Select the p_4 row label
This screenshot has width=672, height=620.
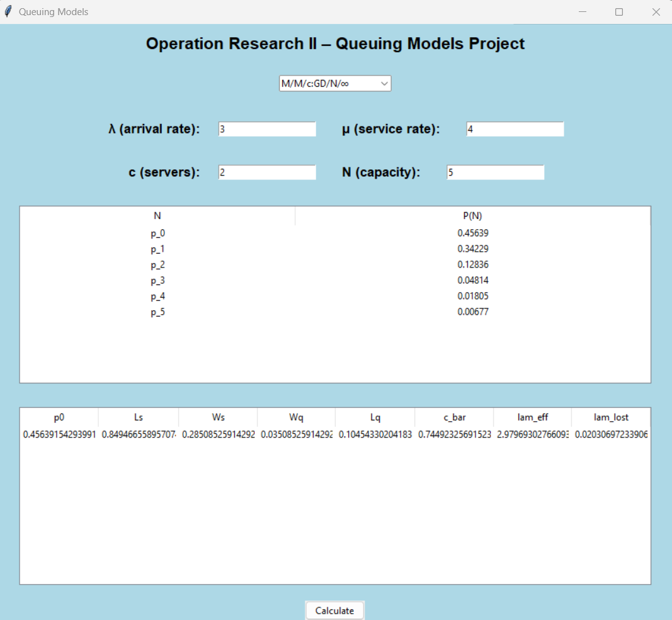(157, 296)
